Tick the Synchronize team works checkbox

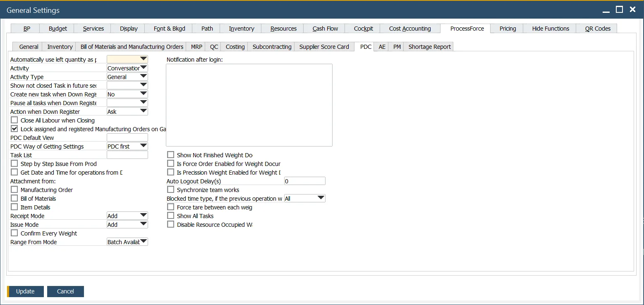click(170, 190)
